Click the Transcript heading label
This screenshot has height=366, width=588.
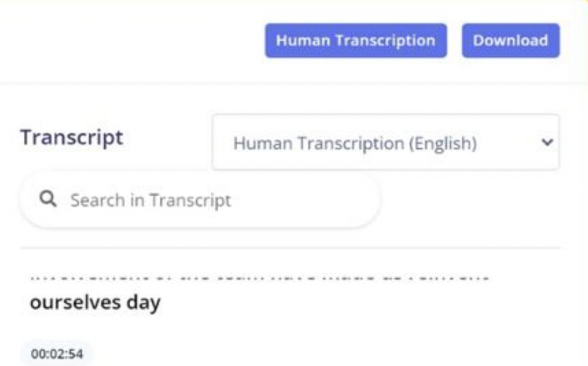[71, 137]
